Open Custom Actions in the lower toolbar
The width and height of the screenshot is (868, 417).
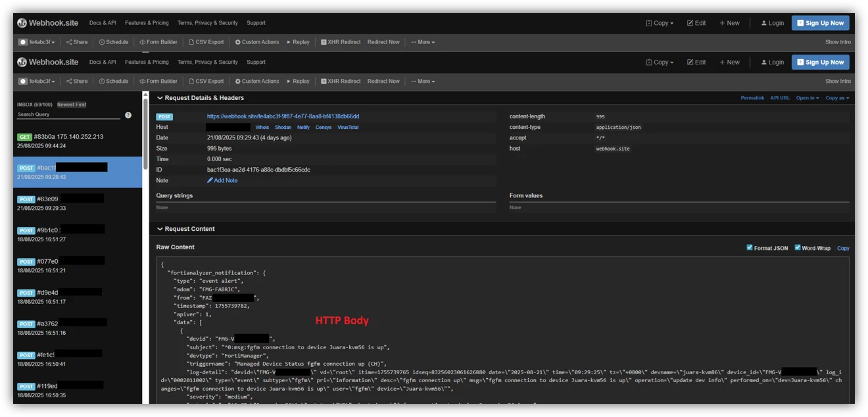click(257, 82)
